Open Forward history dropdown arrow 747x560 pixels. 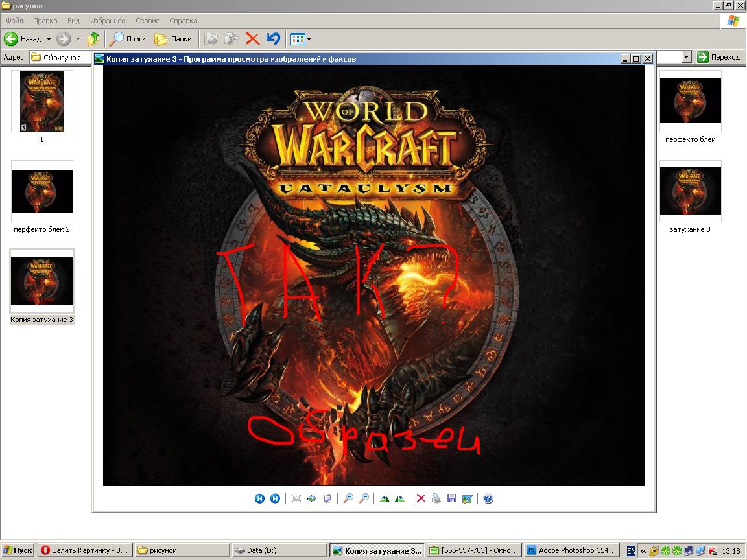point(78,39)
